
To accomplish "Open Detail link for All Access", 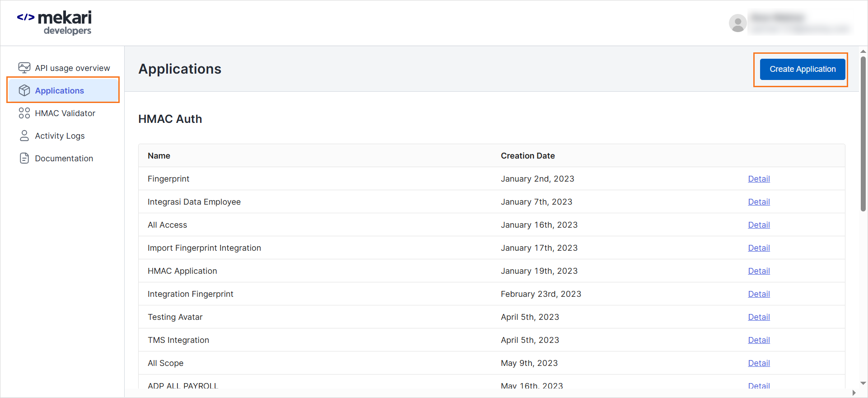I will click(759, 225).
